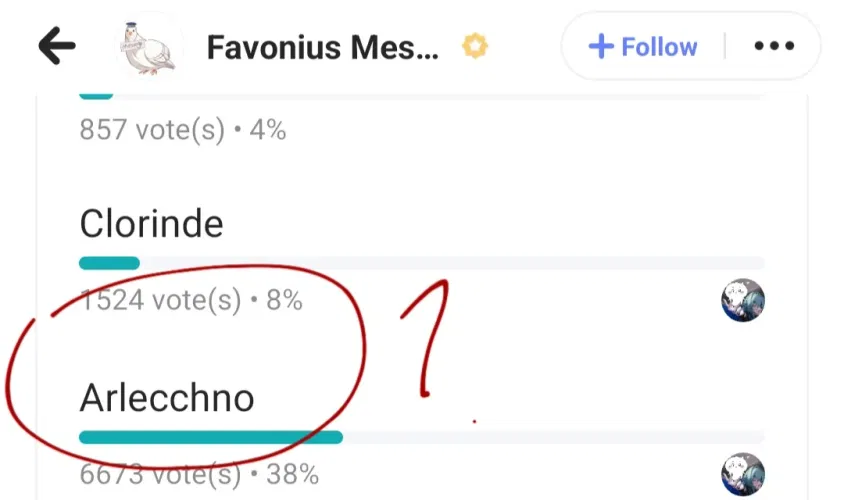Select the Arlecchno poll option
The height and width of the screenshot is (500, 844).
(167, 398)
